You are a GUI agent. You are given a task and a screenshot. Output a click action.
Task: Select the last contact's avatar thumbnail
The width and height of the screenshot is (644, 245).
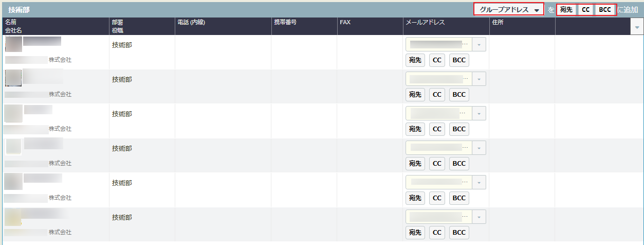[13, 217]
